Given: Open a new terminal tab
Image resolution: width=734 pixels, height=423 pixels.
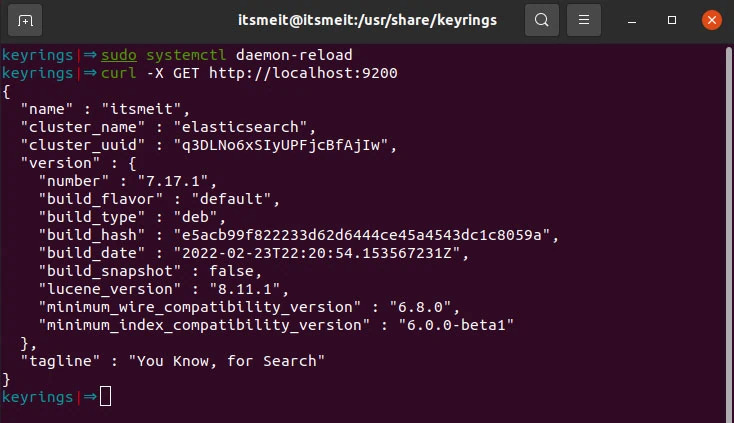Looking at the screenshot, I should tap(25, 19).
